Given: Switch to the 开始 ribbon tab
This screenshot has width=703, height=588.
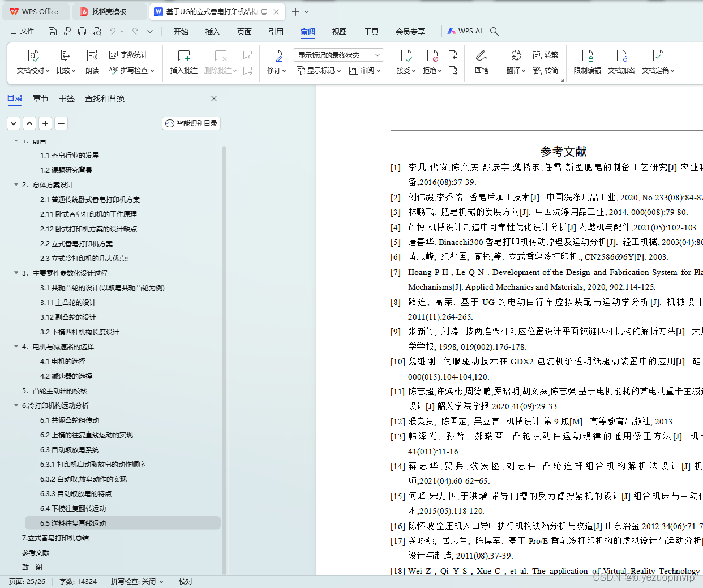Looking at the screenshot, I should [181, 32].
